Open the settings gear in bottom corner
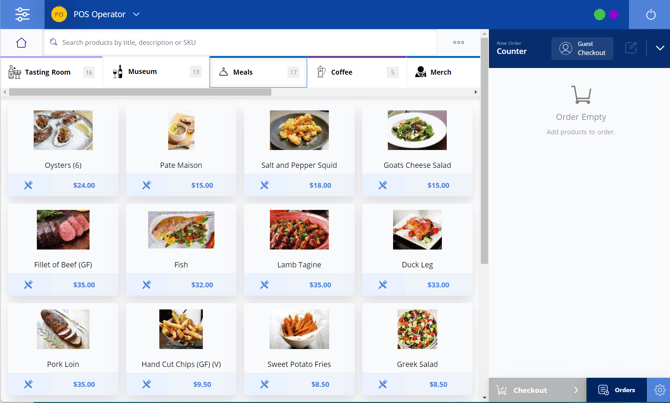The width and height of the screenshot is (670, 403). pyautogui.click(x=659, y=390)
